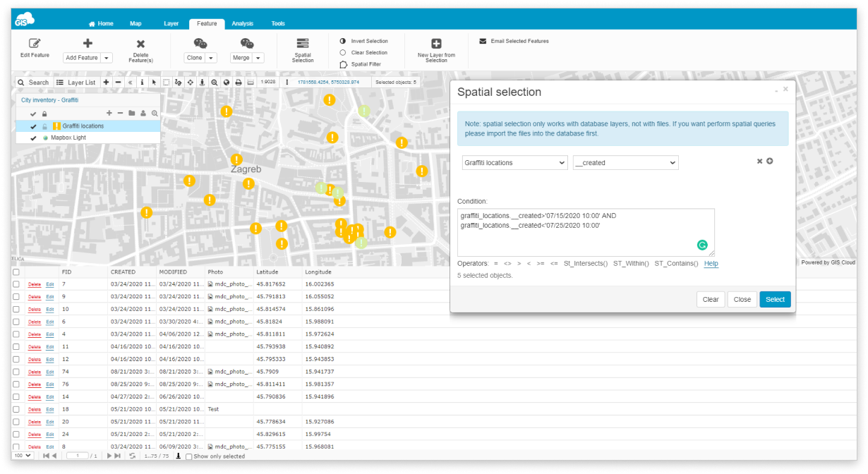This screenshot has width=868, height=474.
Task: Enable Show only selected records
Action: (x=188, y=456)
